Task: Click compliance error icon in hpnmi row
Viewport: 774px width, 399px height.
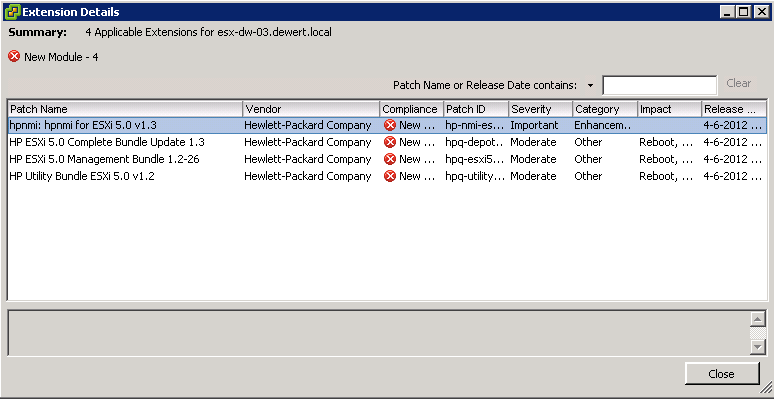Action: [x=390, y=125]
